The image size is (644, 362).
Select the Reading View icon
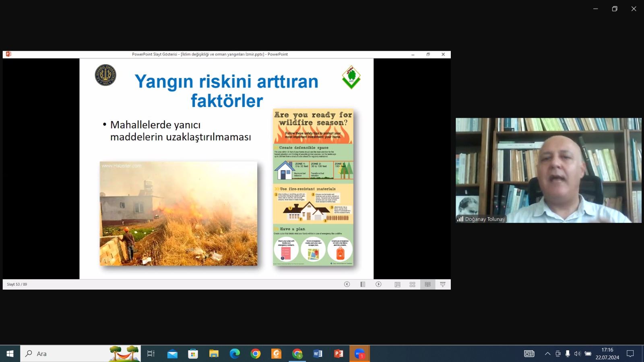coord(427,284)
